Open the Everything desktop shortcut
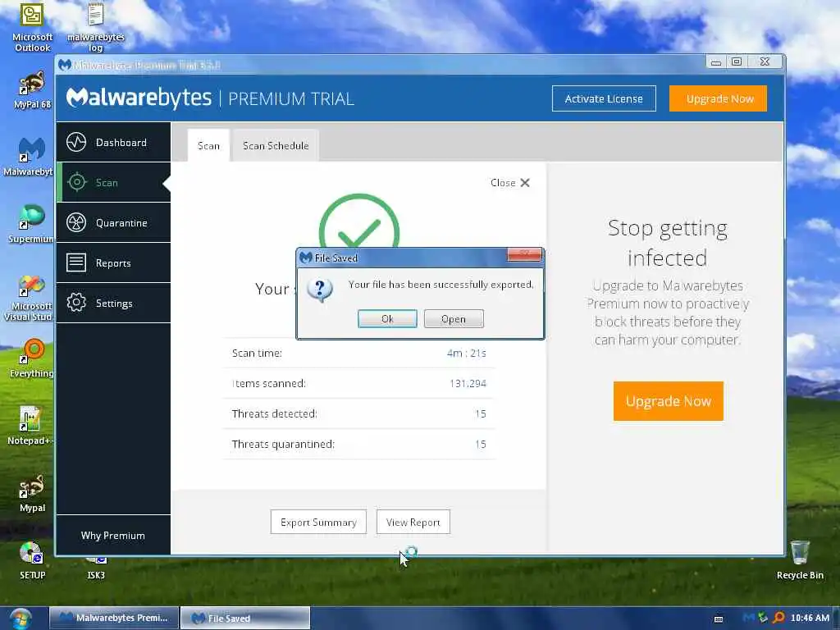Screen dimensions: 840x630 (32, 358)
